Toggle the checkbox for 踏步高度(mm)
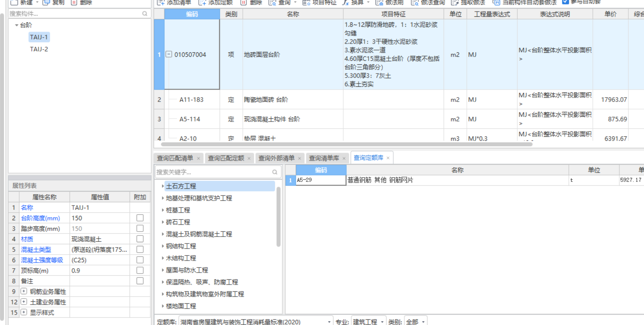644x325 pixels. (140, 228)
